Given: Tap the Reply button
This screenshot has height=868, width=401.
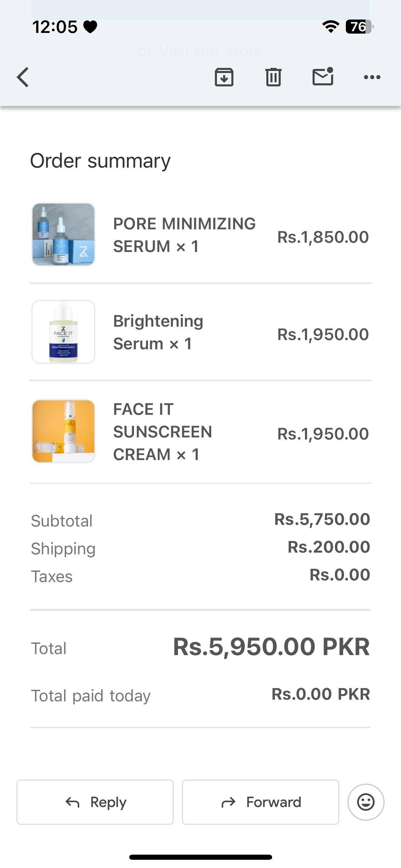Looking at the screenshot, I should coord(95,802).
